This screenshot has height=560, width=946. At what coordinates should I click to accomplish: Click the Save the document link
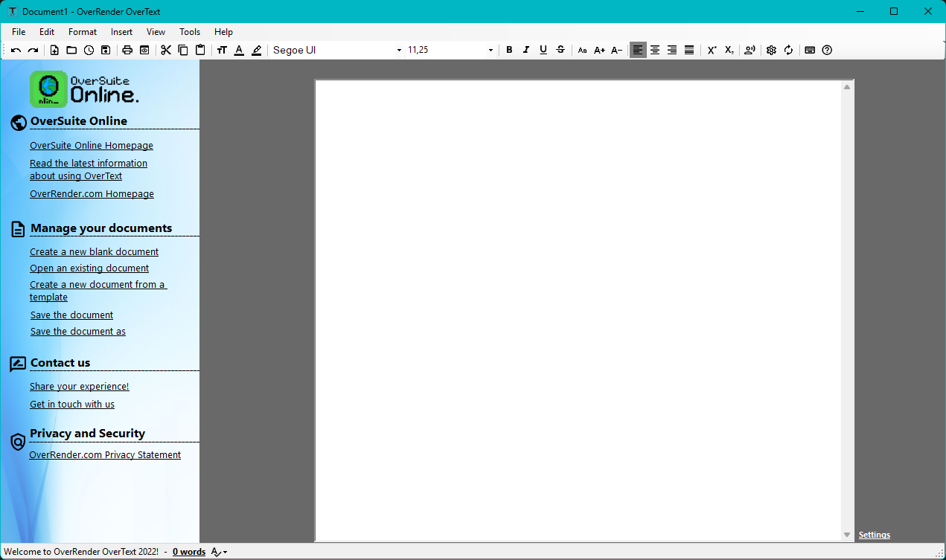(72, 315)
